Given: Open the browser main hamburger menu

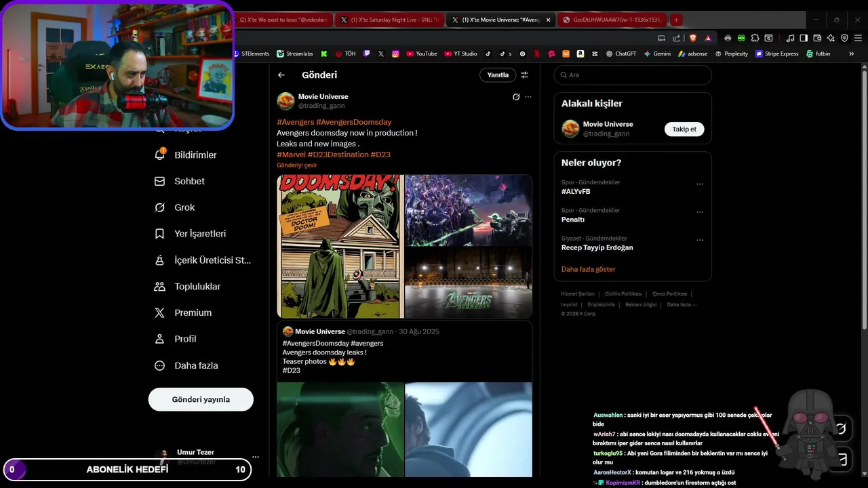Looking at the screenshot, I should 858,38.
